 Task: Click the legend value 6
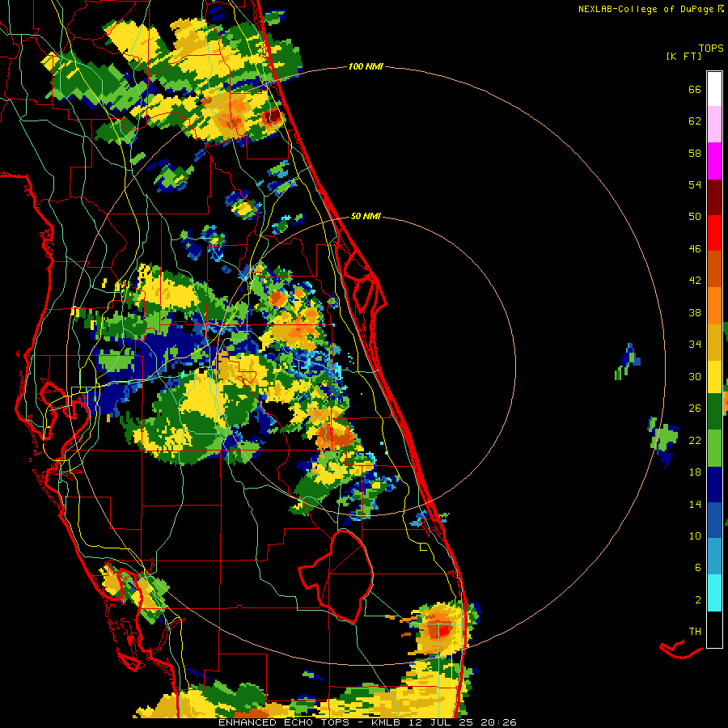[698, 568]
